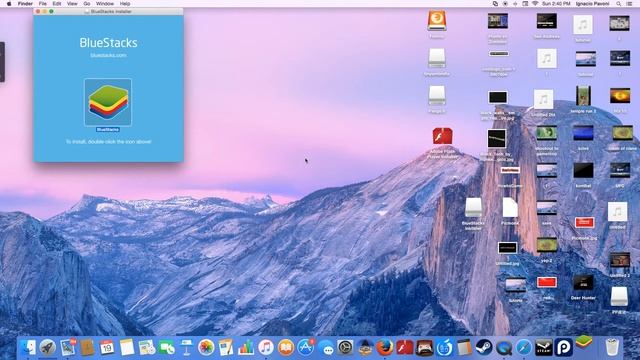Select the clash of clans video thumbnail
Image resolution: width=640 pixels, height=360 pixels.
coord(622,133)
